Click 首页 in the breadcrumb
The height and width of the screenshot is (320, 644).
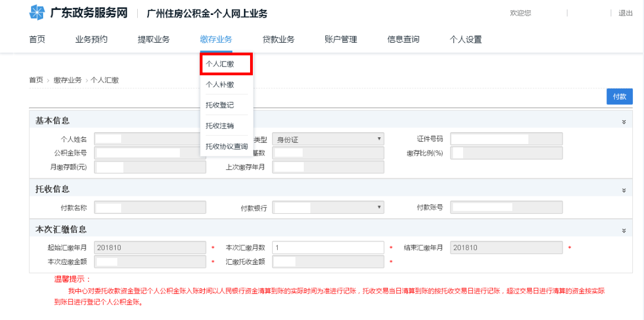[x=36, y=80]
